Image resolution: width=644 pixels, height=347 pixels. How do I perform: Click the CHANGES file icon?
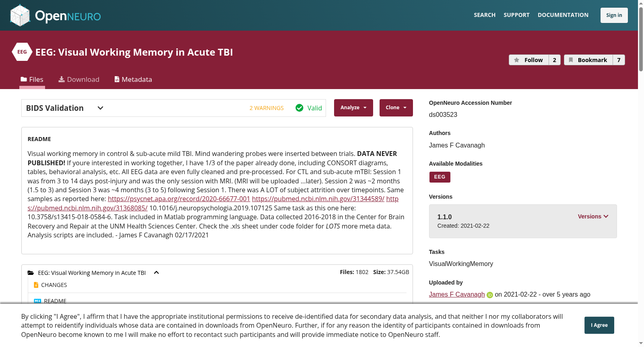tap(36, 285)
